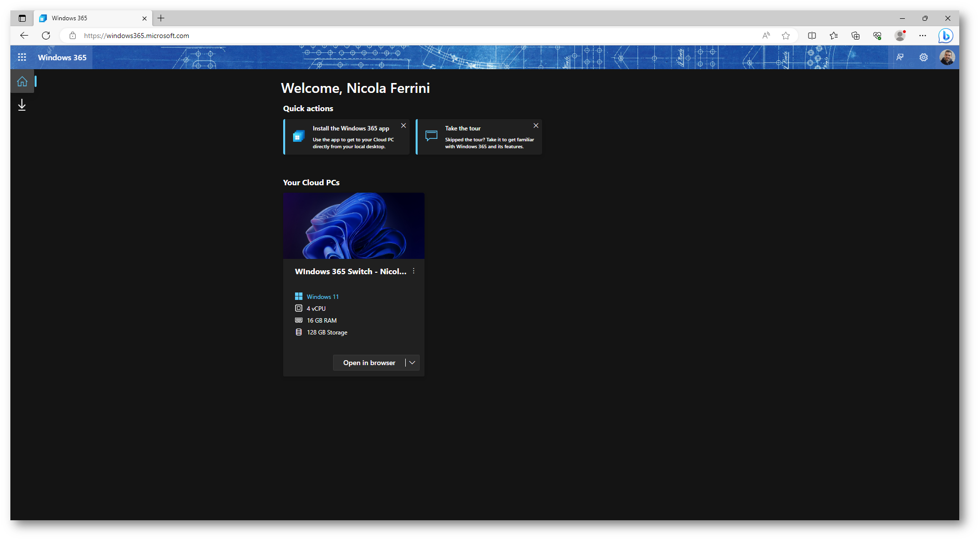View site information lock icon
This screenshot has height=541, width=980.
click(73, 36)
